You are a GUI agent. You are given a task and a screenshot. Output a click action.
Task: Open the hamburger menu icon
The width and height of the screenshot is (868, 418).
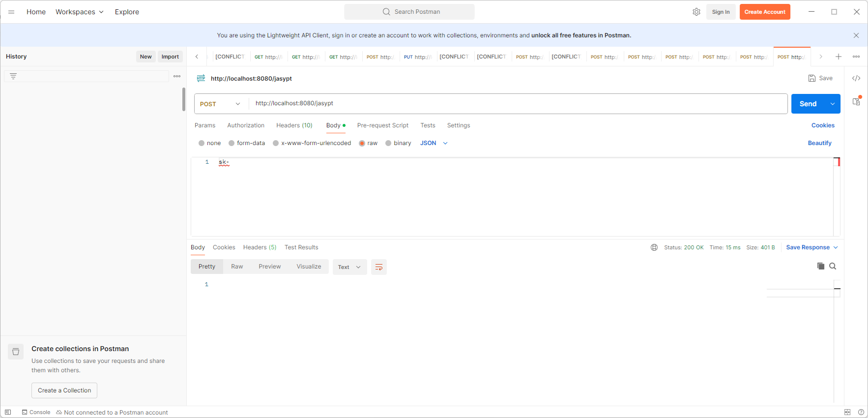coord(11,12)
